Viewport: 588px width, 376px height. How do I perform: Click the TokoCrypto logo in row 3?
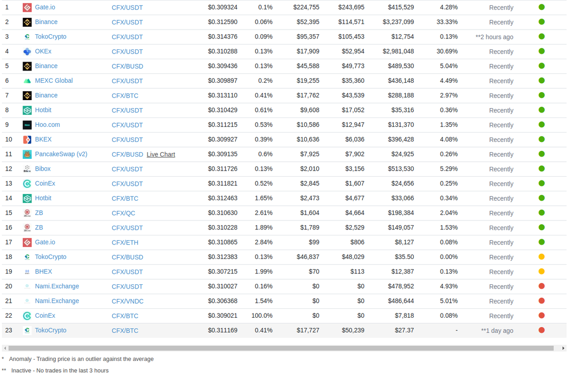tap(27, 37)
